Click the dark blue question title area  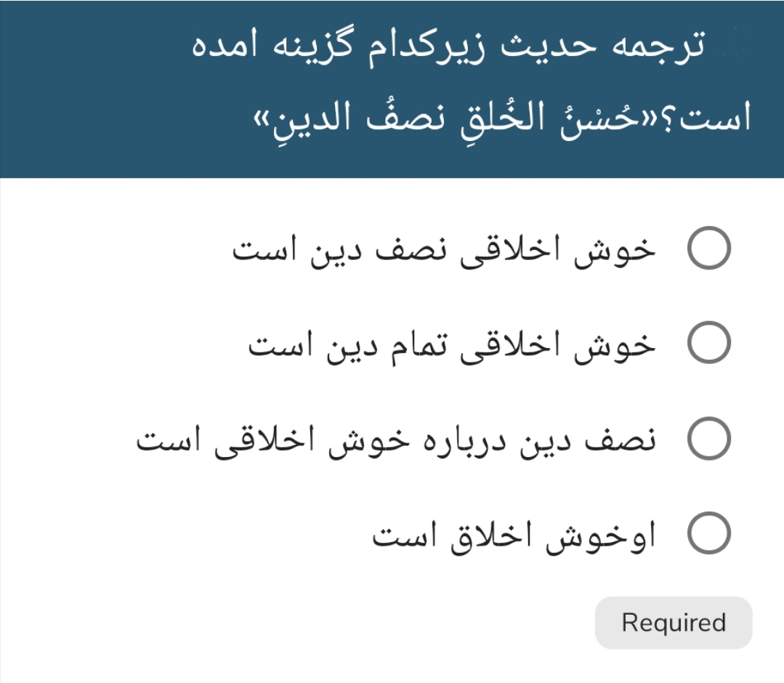(x=392, y=87)
